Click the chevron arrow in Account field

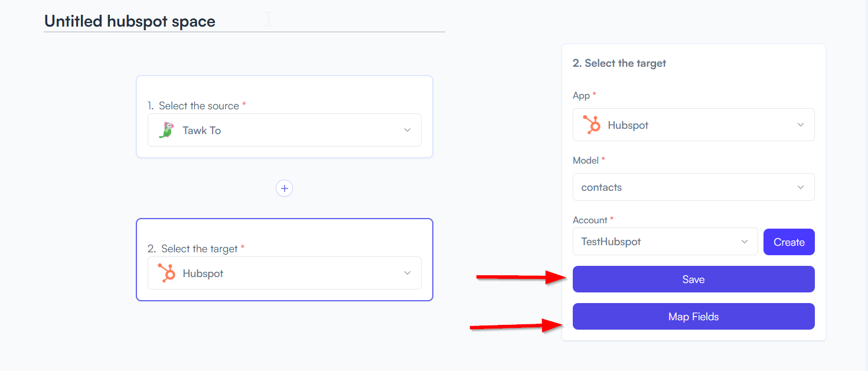744,242
